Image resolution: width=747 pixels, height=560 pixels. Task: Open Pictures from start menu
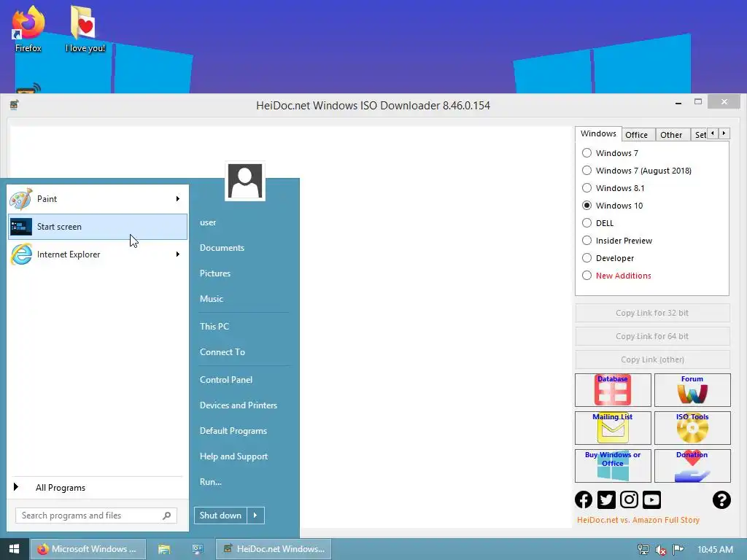coord(215,273)
